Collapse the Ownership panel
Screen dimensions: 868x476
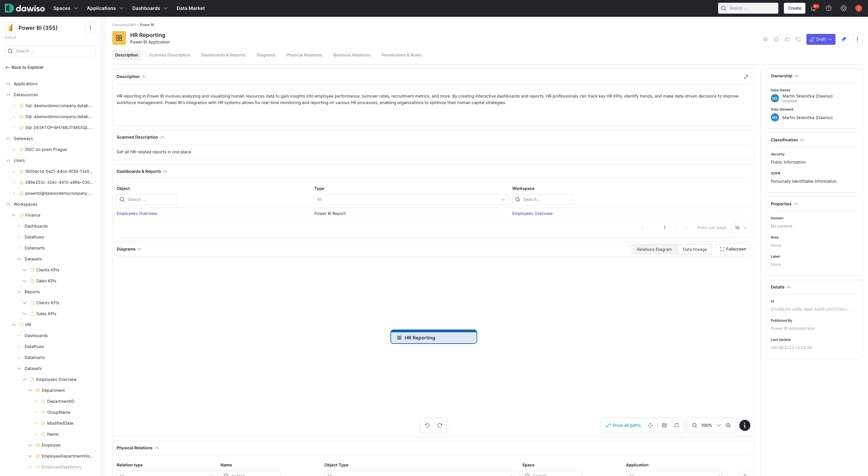tap(796, 76)
